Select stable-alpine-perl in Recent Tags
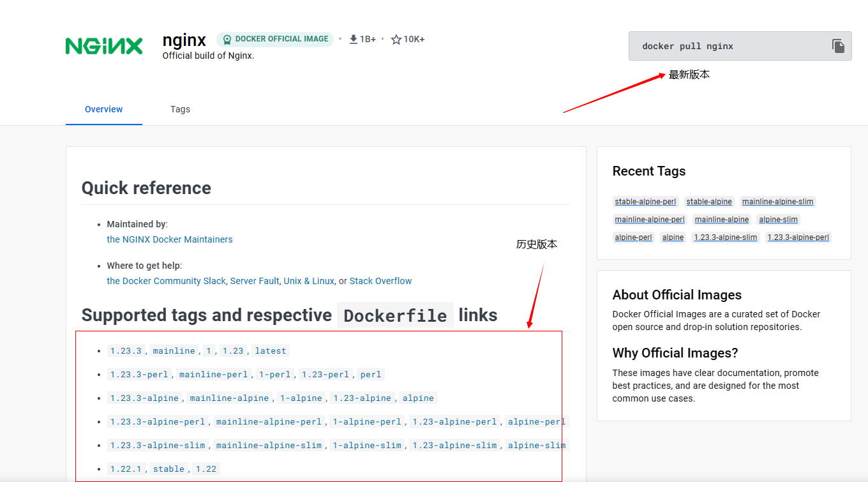Image resolution: width=868 pixels, height=482 pixels. [x=645, y=202]
